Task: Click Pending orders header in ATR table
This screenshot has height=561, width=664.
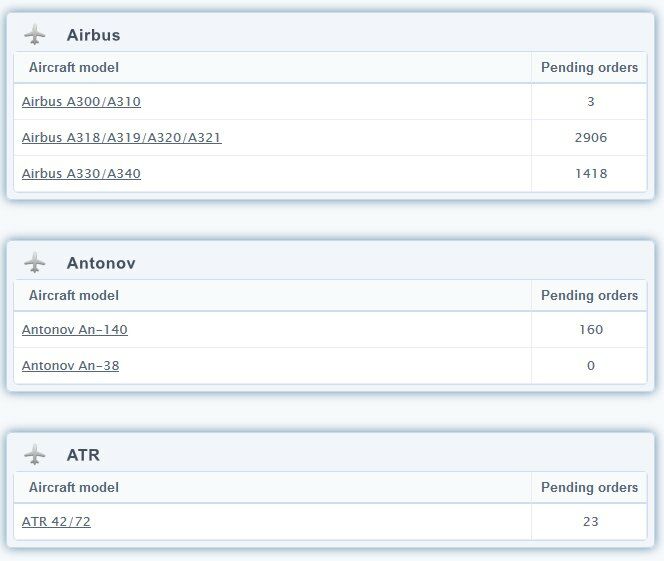Action: click(589, 488)
